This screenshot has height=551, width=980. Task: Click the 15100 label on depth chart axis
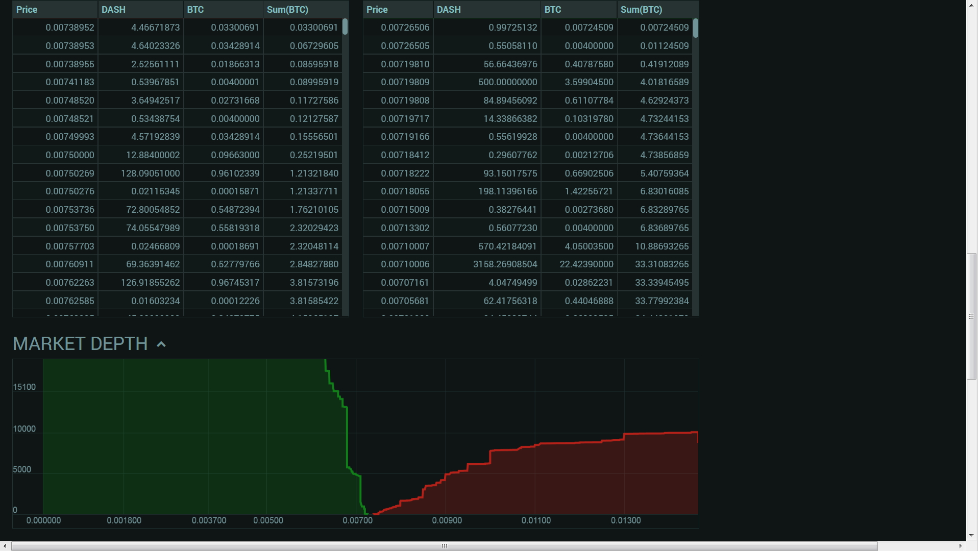click(x=24, y=387)
